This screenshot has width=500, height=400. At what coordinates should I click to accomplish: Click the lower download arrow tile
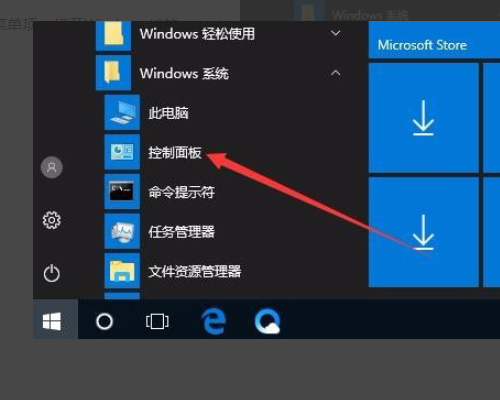(x=423, y=232)
